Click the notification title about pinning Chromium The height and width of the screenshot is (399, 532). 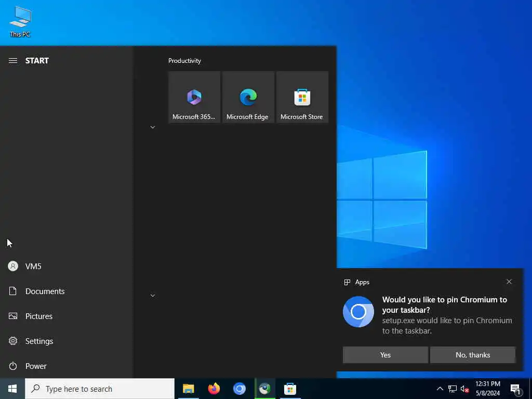pos(445,304)
